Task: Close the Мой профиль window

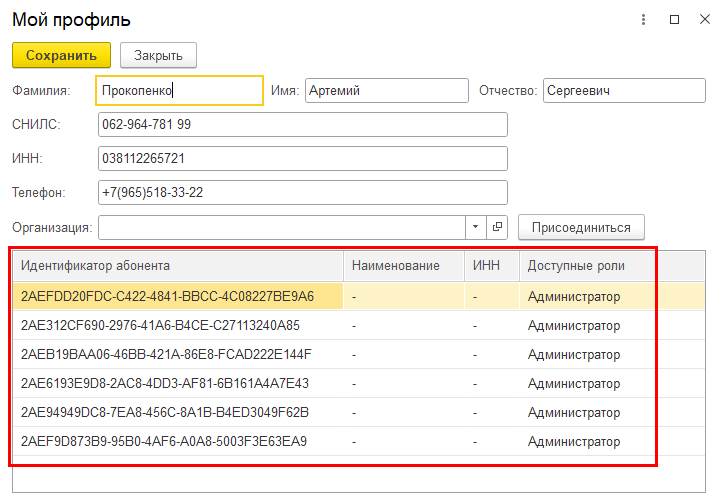Action: 705,19
